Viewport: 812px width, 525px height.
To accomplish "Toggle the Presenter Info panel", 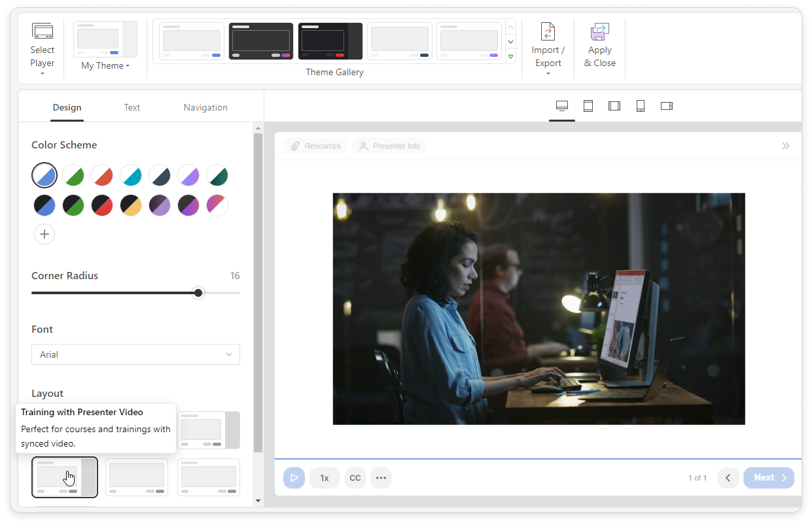I will coord(389,146).
